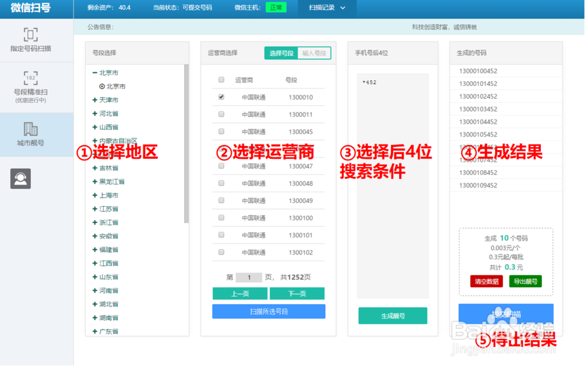Click the 正常 status badge for 微信主机
The width and height of the screenshot is (588, 369).
[276, 8]
